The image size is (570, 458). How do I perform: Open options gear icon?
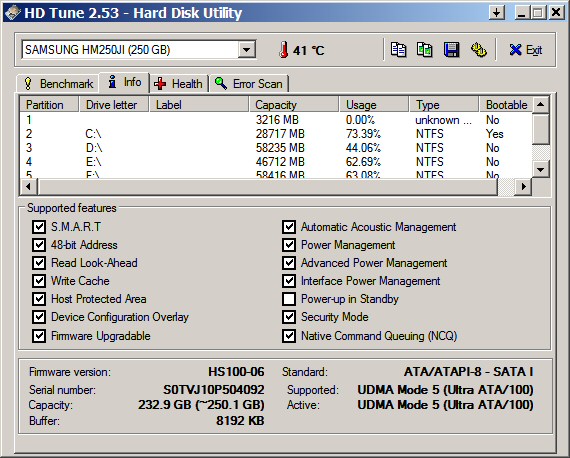(x=478, y=49)
